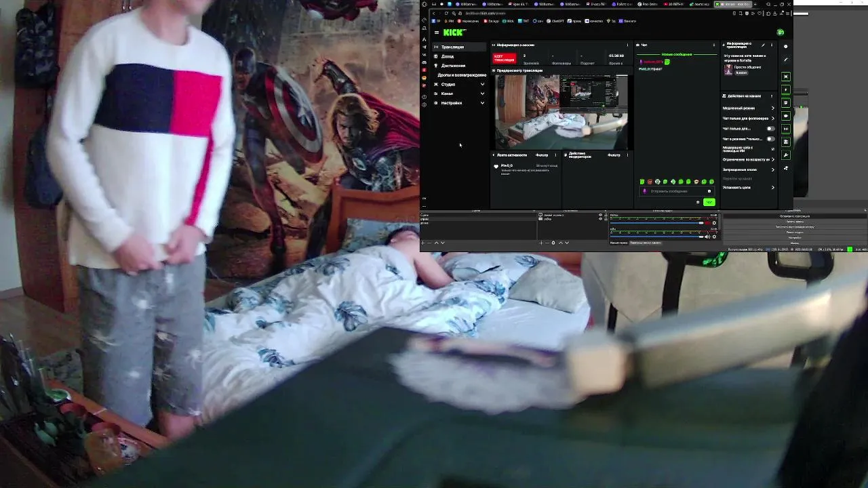The height and width of the screenshot is (488, 868).
Task: Expand Установить цели setting
Action: pyautogui.click(x=773, y=188)
